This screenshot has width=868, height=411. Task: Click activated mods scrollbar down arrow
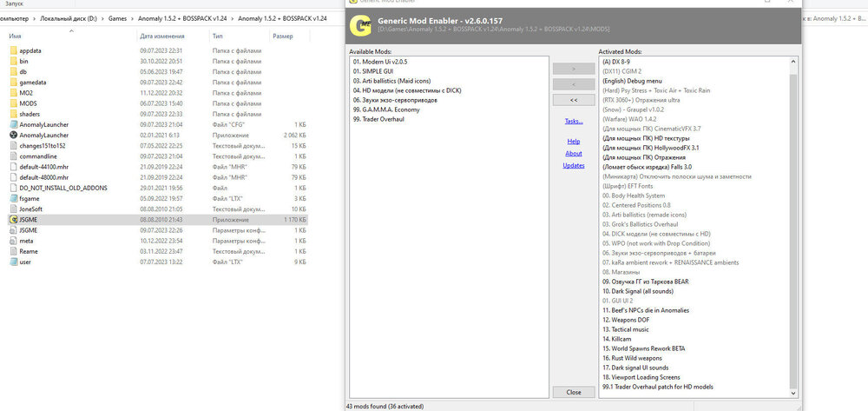click(793, 392)
